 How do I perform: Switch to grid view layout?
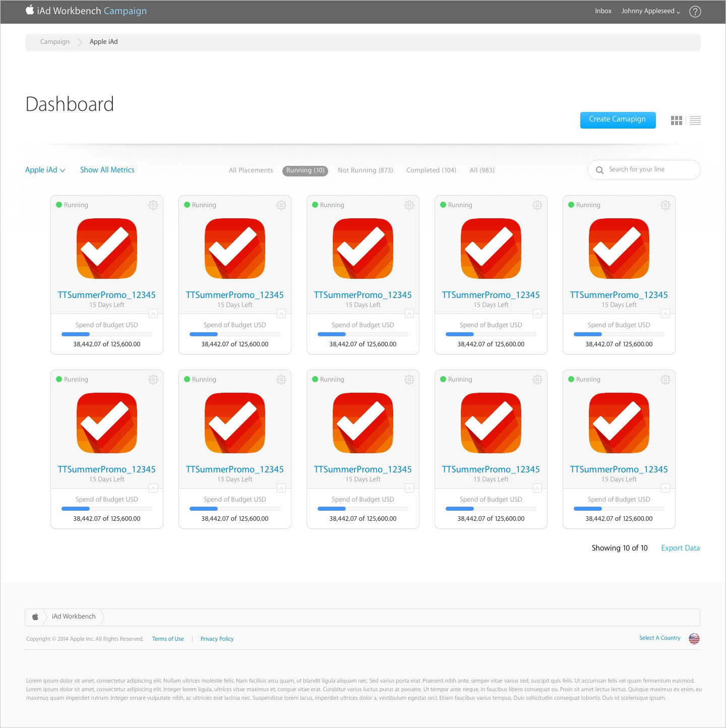click(x=676, y=120)
